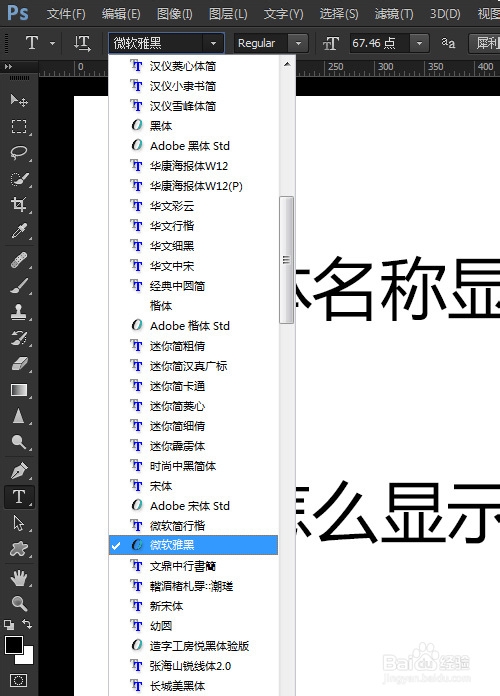The image size is (500, 696).
Task: Select the Rectangular Marquee tool
Action: (x=19, y=127)
